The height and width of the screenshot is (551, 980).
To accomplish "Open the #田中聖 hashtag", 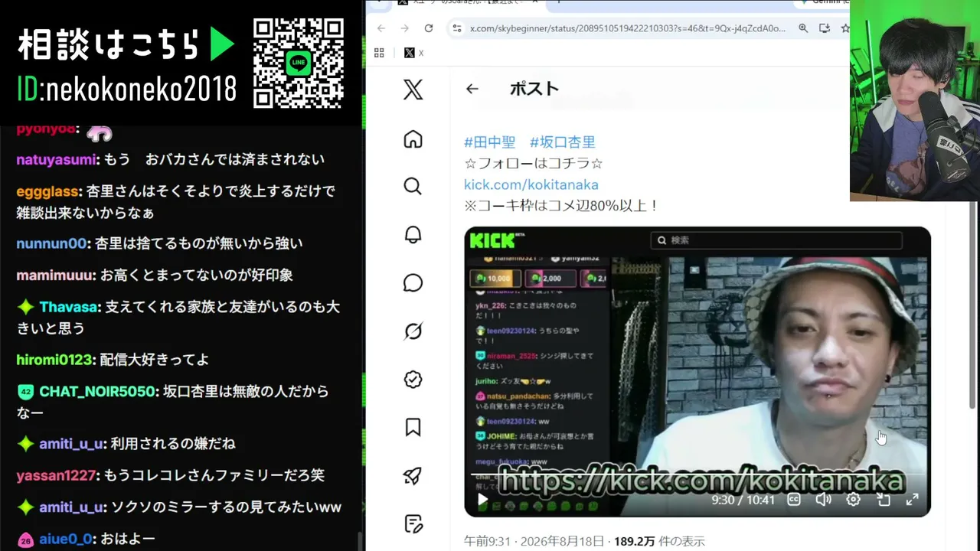I will (x=489, y=142).
